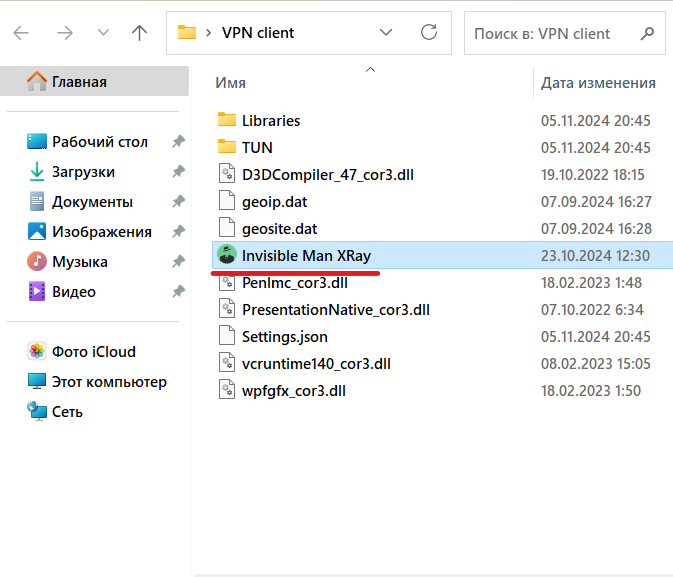The width and height of the screenshot is (673, 577).
Task: Open Видео in the sidebar
Action: pyautogui.click(x=74, y=292)
